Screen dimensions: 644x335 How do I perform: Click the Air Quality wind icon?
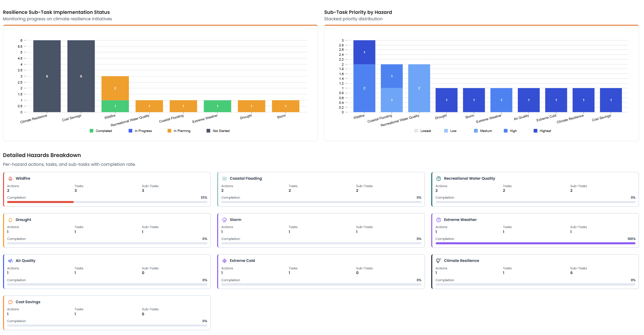coord(10,261)
